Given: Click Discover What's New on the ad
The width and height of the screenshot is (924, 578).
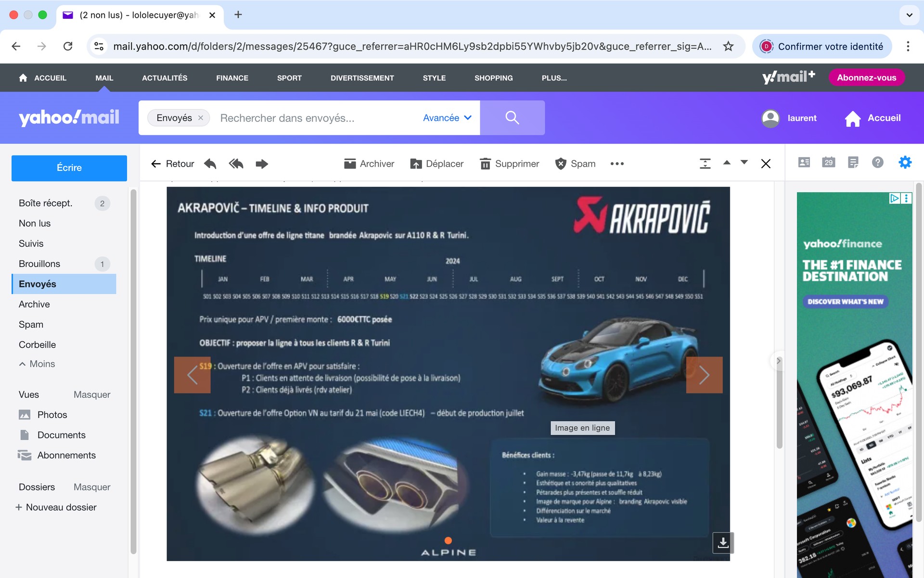Looking at the screenshot, I should point(845,302).
